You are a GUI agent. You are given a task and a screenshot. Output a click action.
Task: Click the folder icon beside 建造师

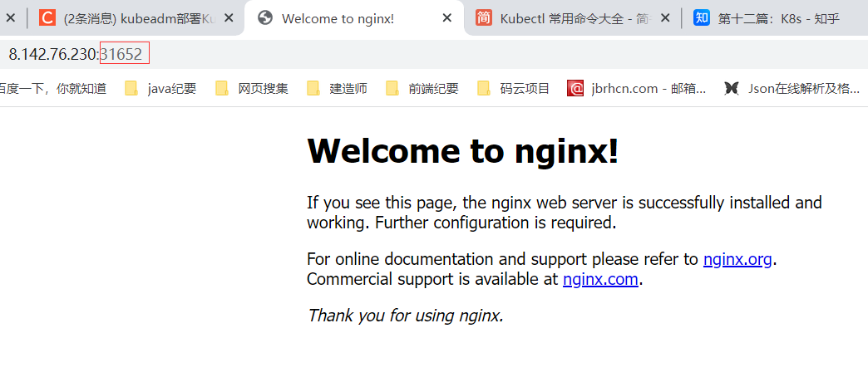click(x=313, y=89)
